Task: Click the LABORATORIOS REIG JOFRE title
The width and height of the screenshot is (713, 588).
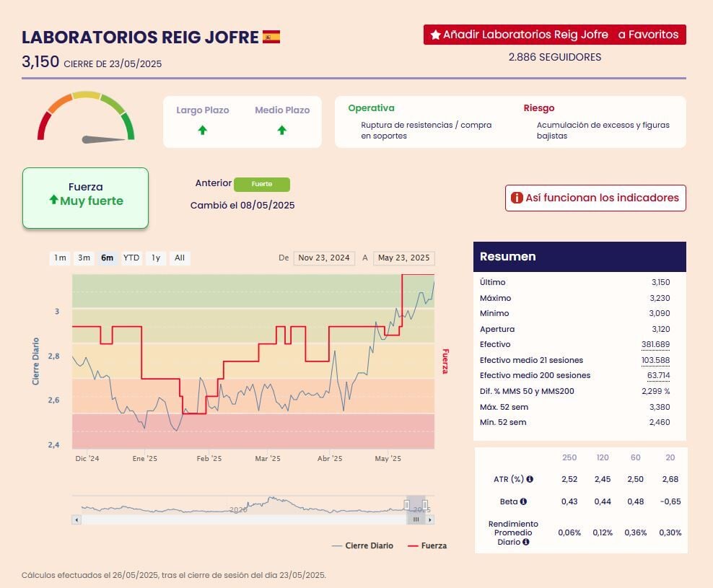Action: tap(140, 38)
